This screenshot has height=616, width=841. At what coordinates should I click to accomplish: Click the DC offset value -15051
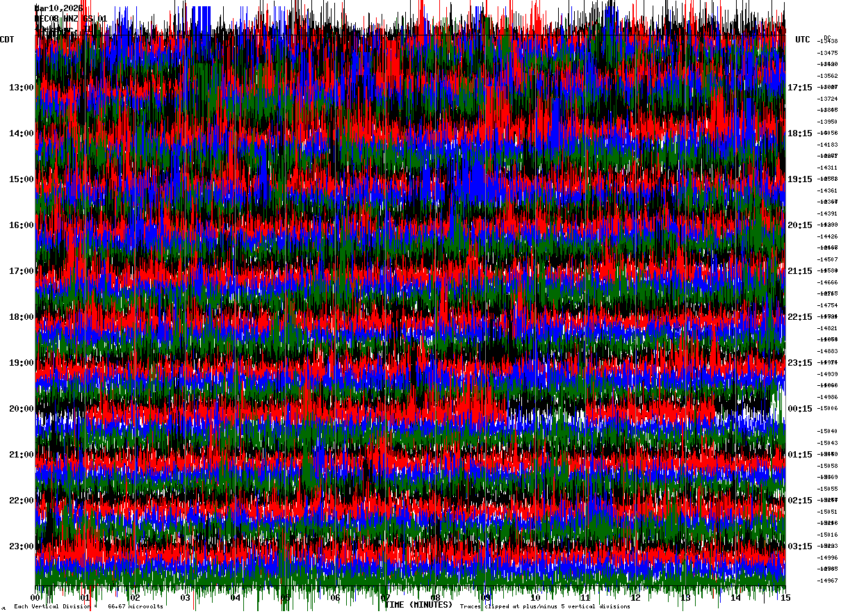pos(827,512)
